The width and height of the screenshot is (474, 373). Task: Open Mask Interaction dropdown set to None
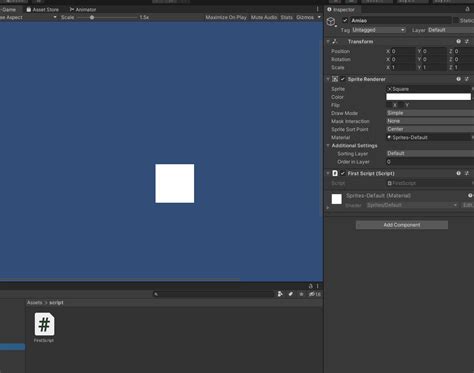click(430, 121)
